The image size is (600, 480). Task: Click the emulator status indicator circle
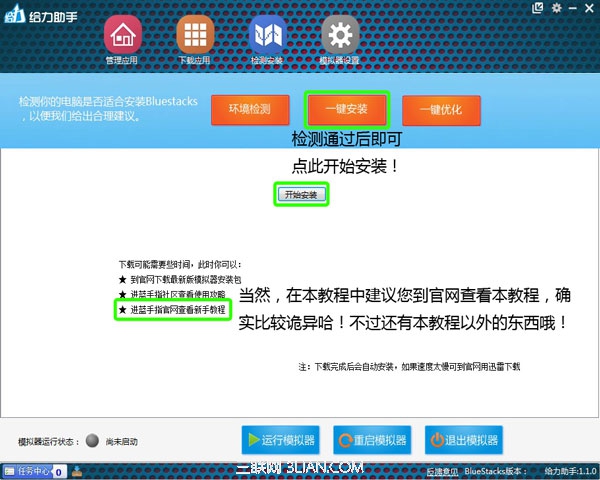coord(92,441)
